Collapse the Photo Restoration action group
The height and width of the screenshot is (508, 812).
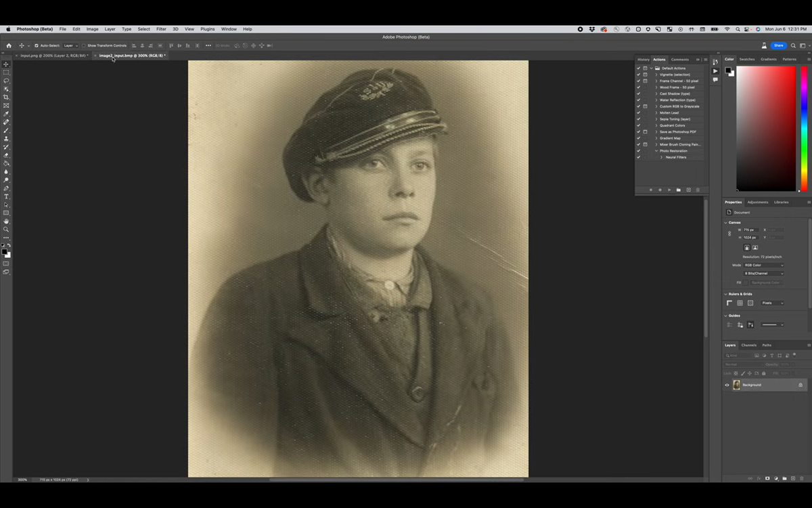[x=657, y=150]
